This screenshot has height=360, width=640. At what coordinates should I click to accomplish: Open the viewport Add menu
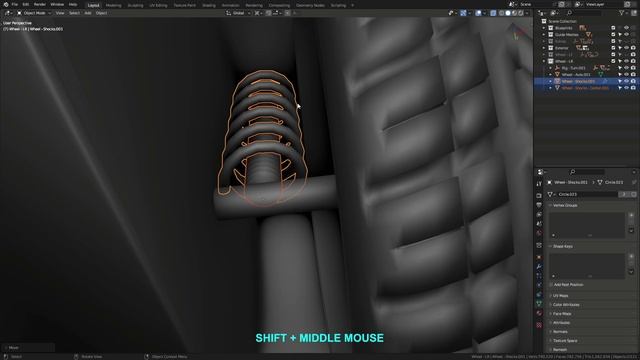coord(88,13)
